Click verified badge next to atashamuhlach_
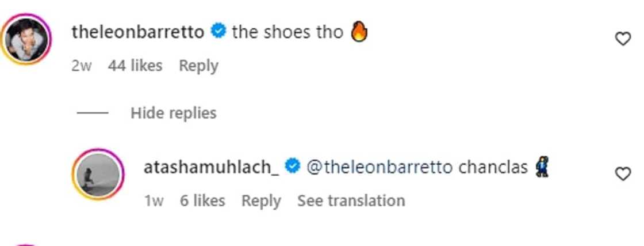Viewport: 644px width, 246px height. 293,167
